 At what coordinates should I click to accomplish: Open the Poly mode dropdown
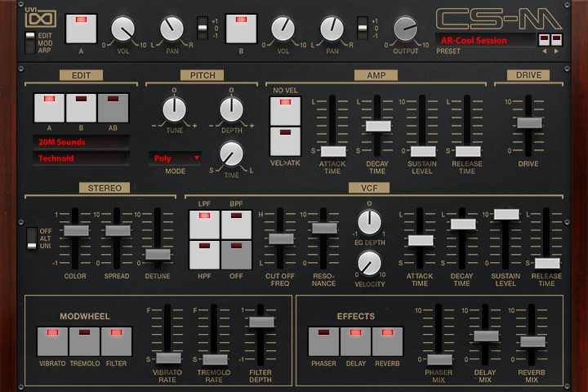[175, 158]
